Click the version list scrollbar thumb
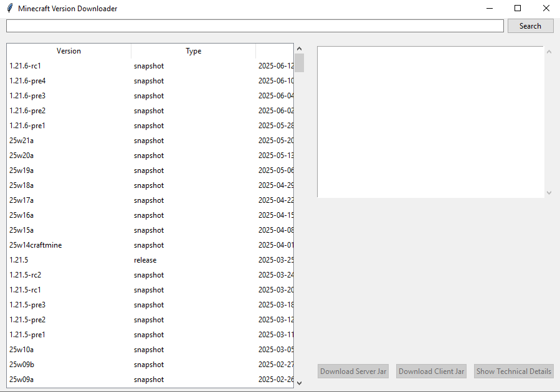 [x=299, y=63]
